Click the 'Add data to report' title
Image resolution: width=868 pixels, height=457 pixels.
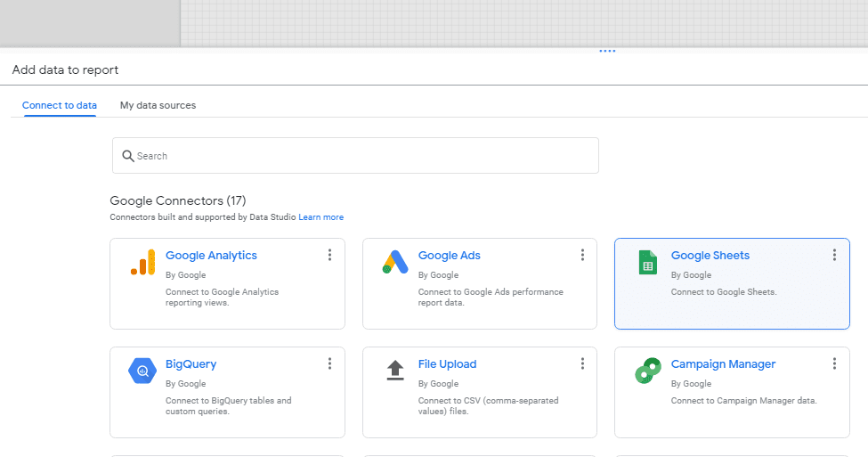coord(65,69)
